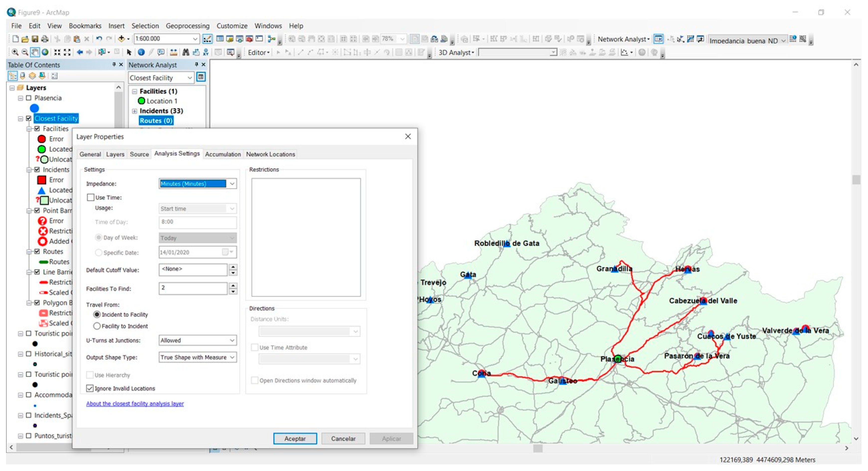The image size is (868, 471).
Task: Click the Full Extent globe icon
Action: pos(45,52)
